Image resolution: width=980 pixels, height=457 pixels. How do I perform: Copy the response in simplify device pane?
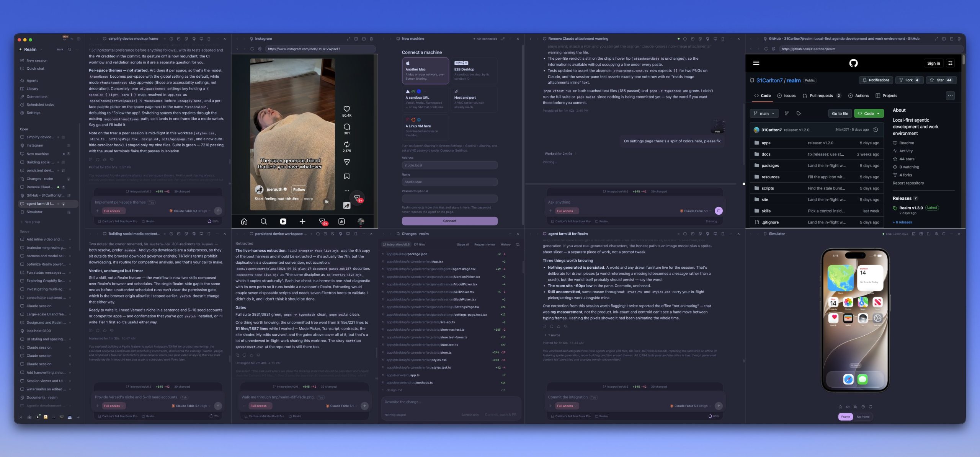point(91,160)
